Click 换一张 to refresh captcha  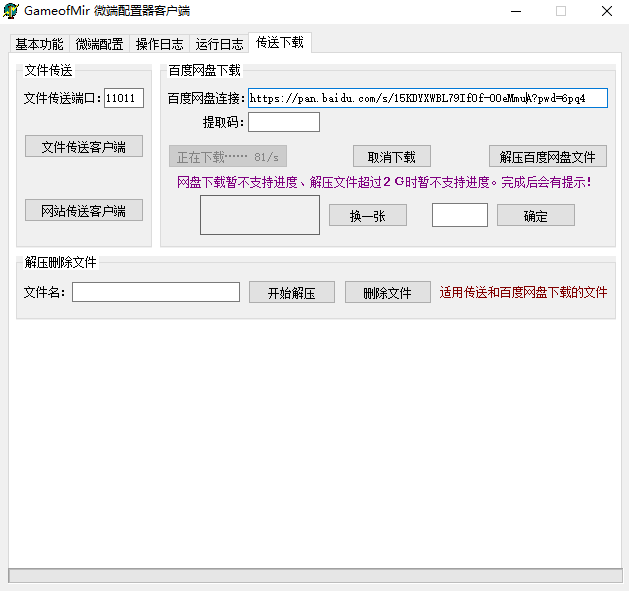367,216
